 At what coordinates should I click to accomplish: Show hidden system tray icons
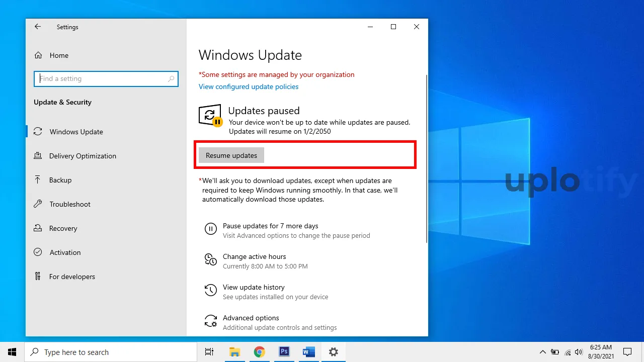click(543, 352)
